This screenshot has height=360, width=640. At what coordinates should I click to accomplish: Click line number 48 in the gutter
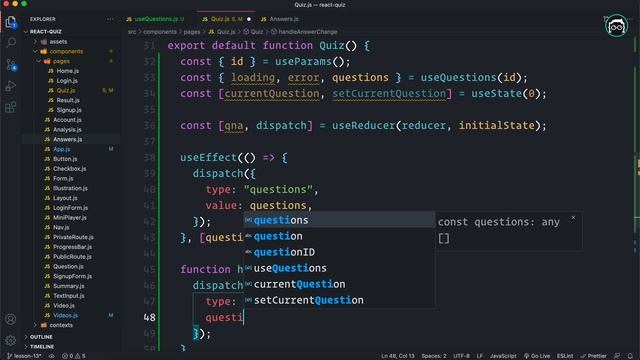(149, 318)
